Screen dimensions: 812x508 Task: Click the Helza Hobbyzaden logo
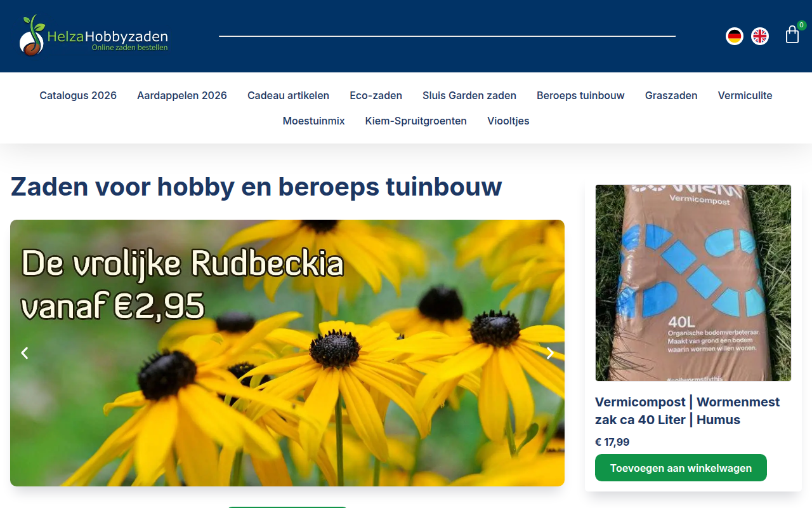tap(94, 36)
